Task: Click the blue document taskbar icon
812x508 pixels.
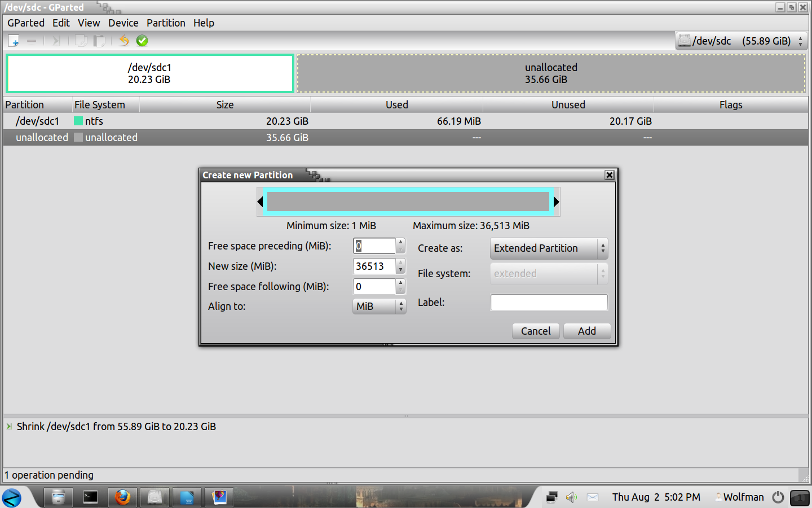Action: coord(187,497)
